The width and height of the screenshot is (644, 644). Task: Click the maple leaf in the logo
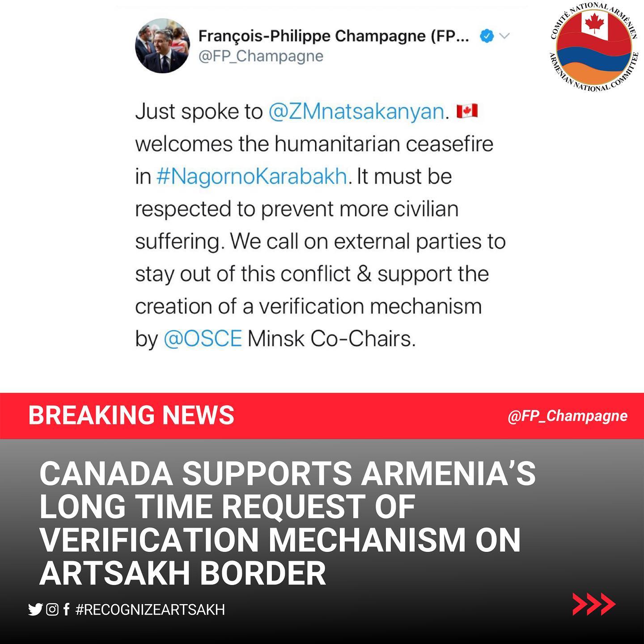[x=594, y=22]
